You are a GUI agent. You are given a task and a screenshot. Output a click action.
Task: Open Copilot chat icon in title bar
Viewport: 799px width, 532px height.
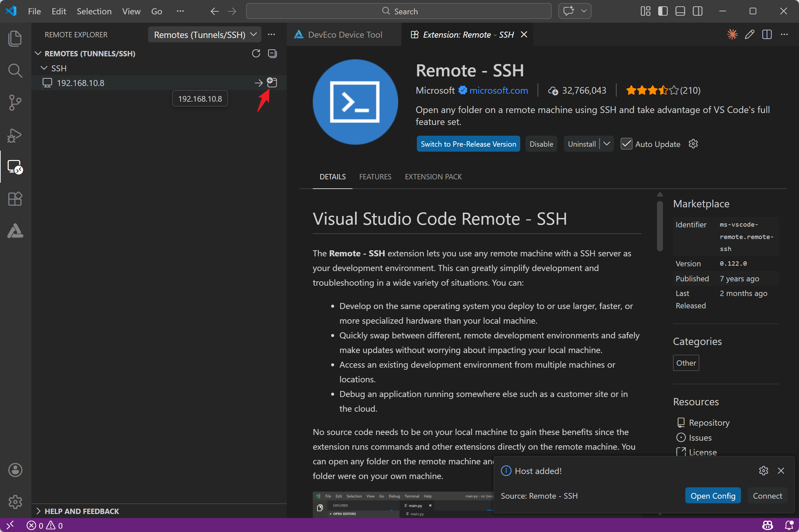tap(569, 11)
